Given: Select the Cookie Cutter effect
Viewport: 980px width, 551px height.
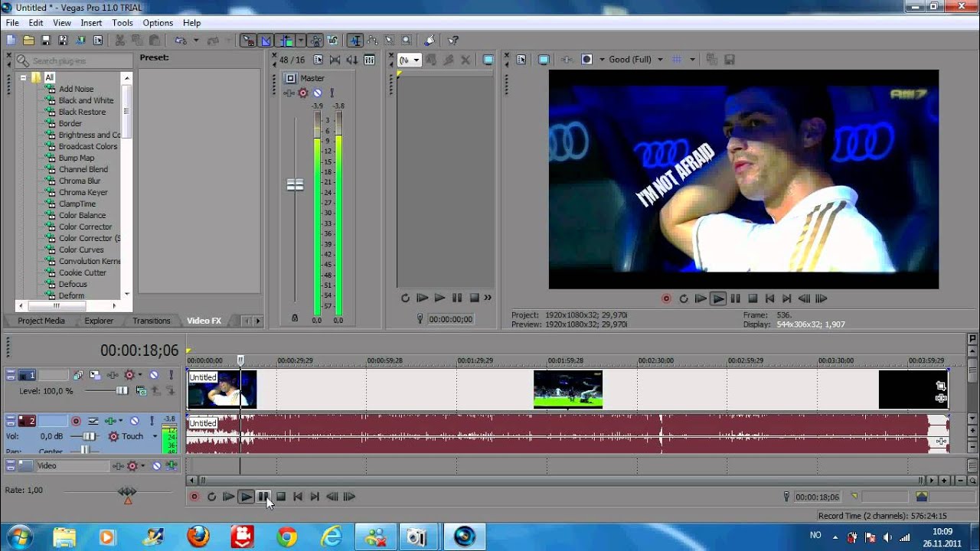Looking at the screenshot, I should pos(83,272).
